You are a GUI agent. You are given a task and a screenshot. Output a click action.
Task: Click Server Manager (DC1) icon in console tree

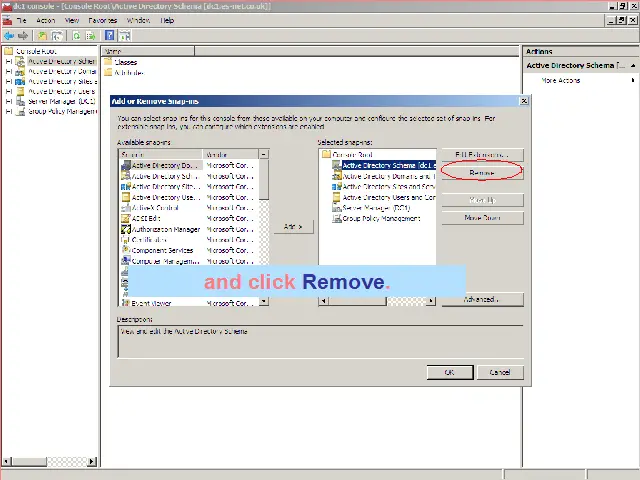20,101
